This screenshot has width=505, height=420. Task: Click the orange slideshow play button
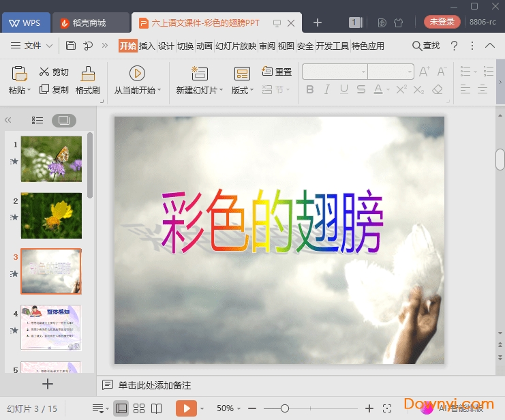(185, 408)
